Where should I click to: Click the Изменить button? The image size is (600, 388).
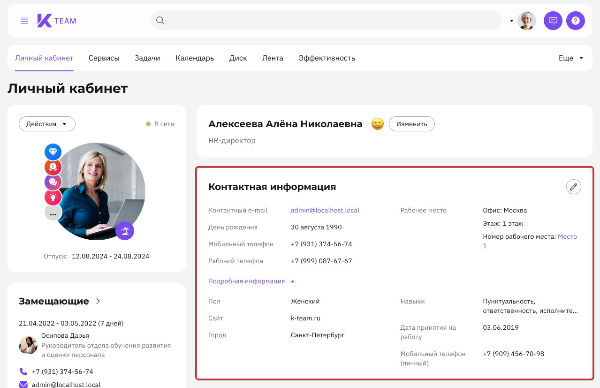[412, 124]
